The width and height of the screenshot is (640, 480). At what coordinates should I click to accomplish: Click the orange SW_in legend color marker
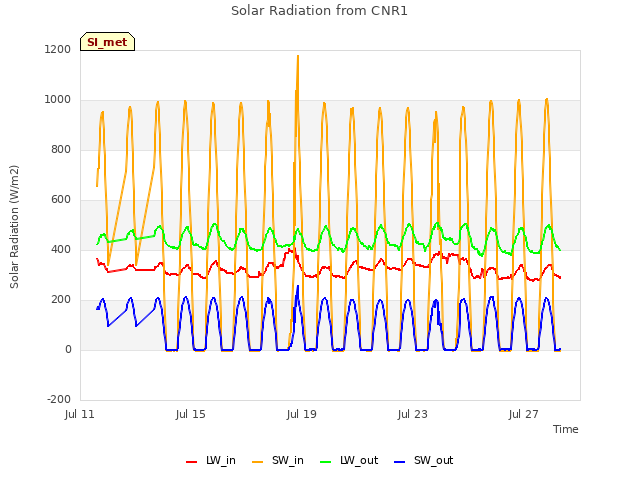258,462
